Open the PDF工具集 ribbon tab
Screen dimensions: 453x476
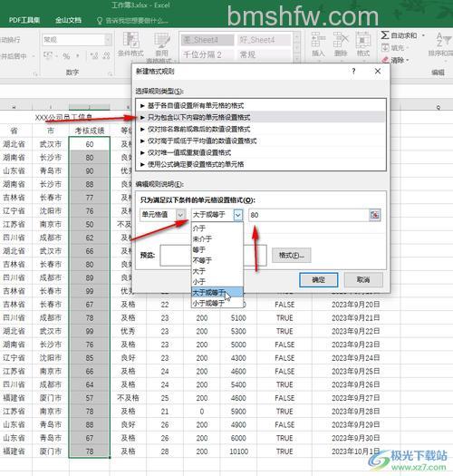[x=24, y=20]
